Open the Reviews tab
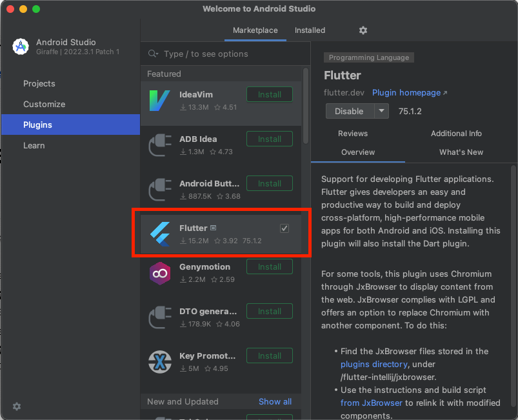Viewport: 518px width, 420px height. pyautogui.click(x=353, y=134)
